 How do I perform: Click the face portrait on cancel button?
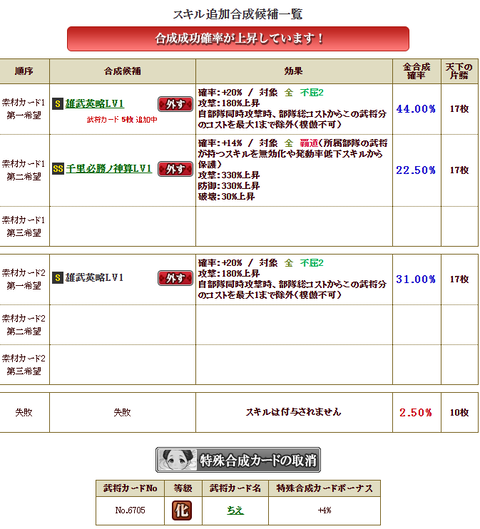point(177,460)
